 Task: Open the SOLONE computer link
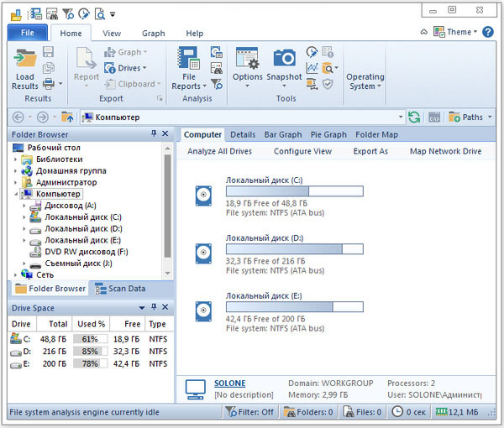coord(230,384)
